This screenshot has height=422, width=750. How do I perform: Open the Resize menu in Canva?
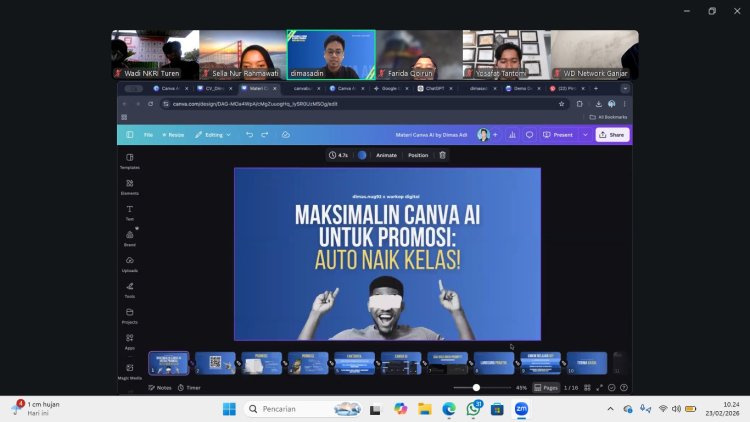coord(173,135)
